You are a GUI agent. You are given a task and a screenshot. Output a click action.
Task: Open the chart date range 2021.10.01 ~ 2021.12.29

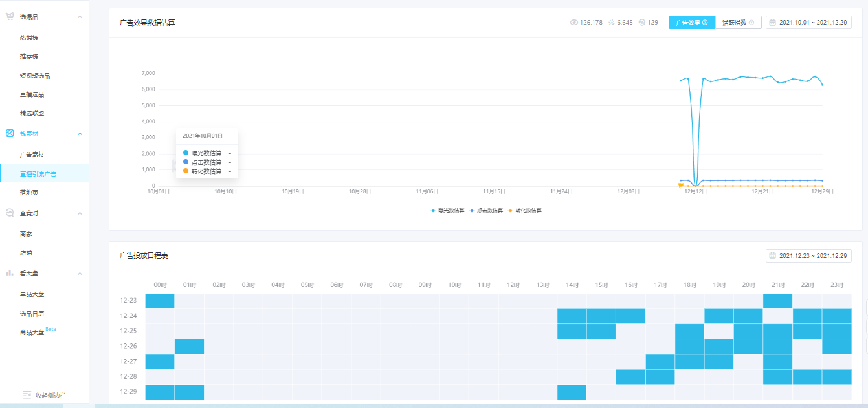tap(808, 23)
